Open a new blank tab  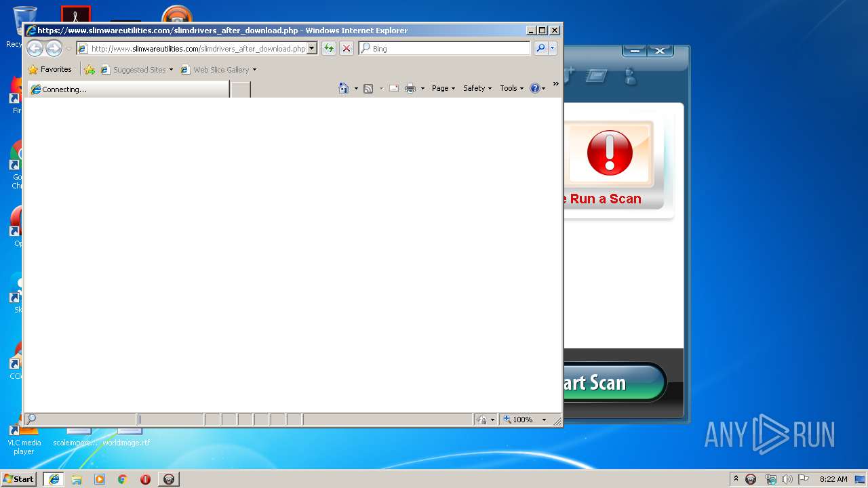pos(240,89)
